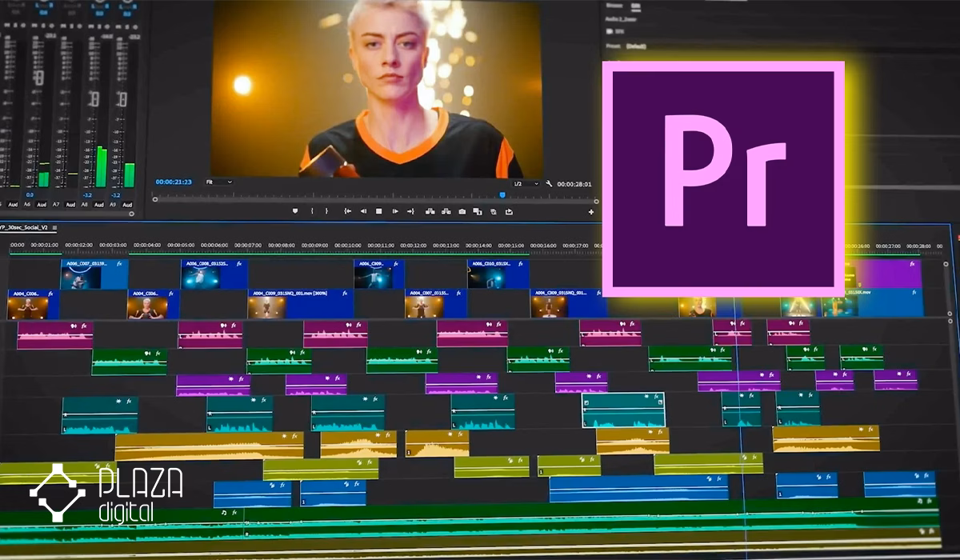Click the Mark In bracket icon

(x=312, y=211)
